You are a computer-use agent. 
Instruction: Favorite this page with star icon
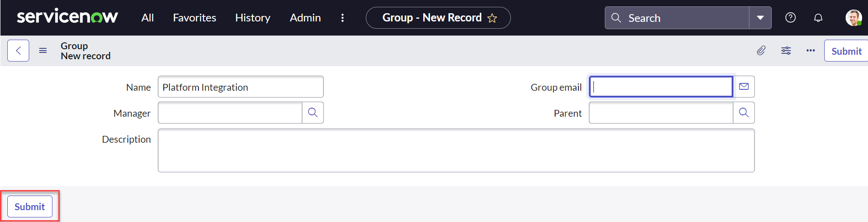tap(492, 18)
